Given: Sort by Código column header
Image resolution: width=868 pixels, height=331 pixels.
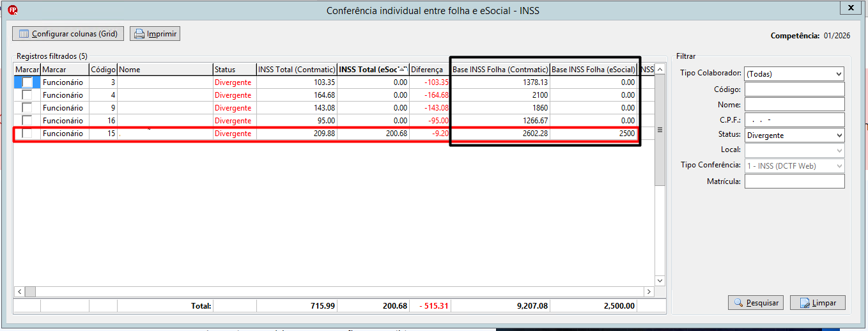Looking at the screenshot, I should 103,70.
